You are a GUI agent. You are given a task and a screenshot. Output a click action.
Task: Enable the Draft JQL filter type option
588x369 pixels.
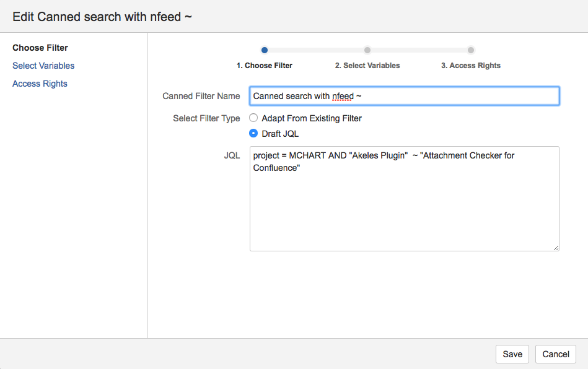[253, 132]
